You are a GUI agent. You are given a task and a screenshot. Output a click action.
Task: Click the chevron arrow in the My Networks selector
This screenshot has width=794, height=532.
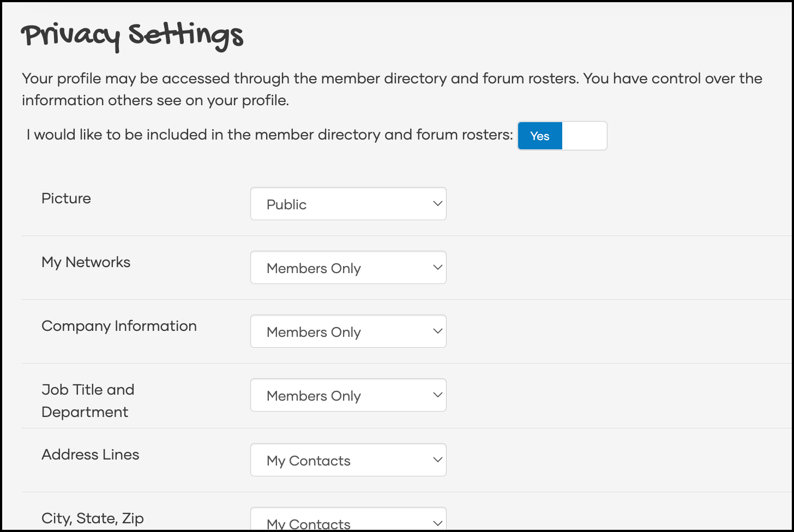437,268
